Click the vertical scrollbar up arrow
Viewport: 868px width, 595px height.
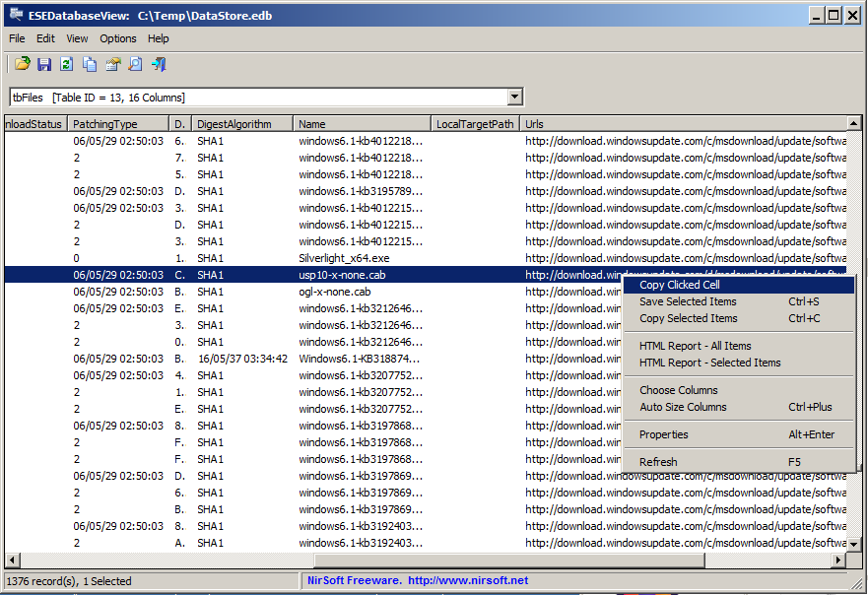(x=853, y=123)
